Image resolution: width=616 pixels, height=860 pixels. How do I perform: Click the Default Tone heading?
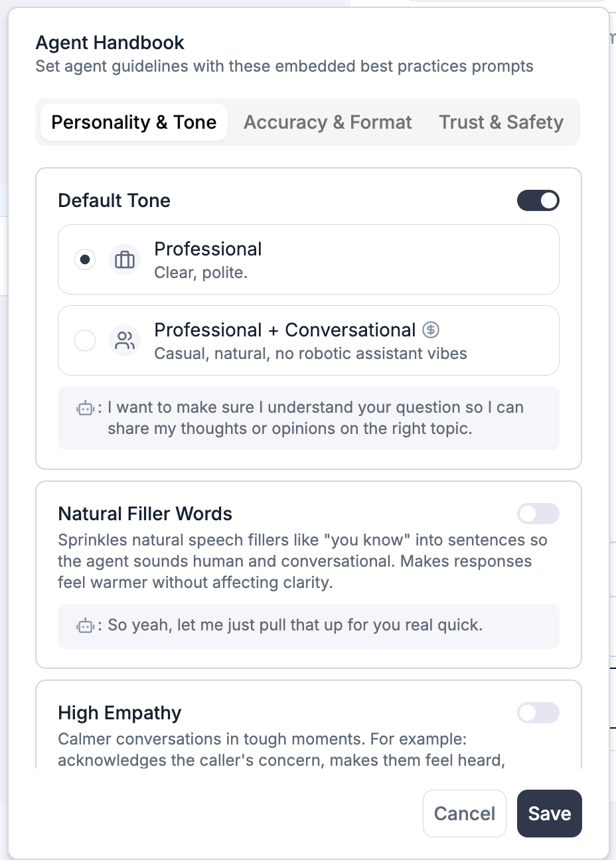[114, 200]
